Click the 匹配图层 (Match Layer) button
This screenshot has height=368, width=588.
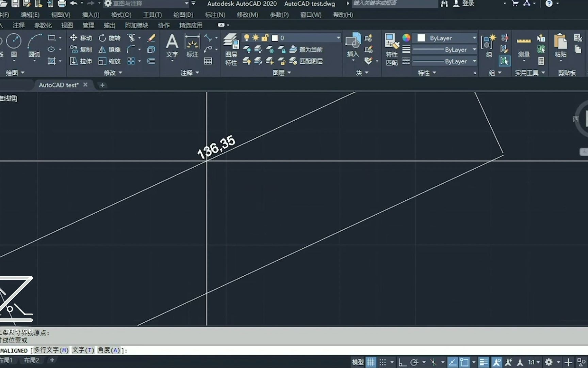coord(307,61)
